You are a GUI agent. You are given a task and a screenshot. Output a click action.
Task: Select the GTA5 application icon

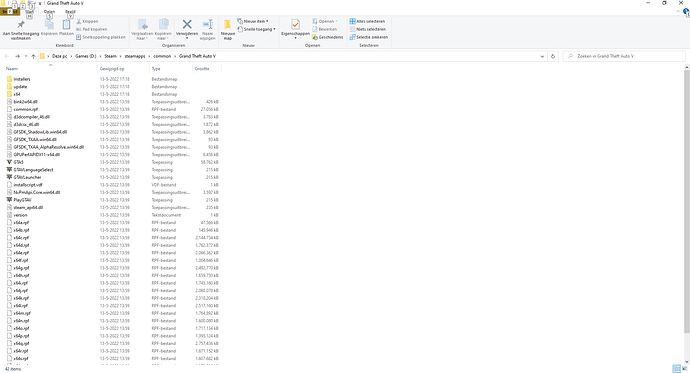coord(9,162)
